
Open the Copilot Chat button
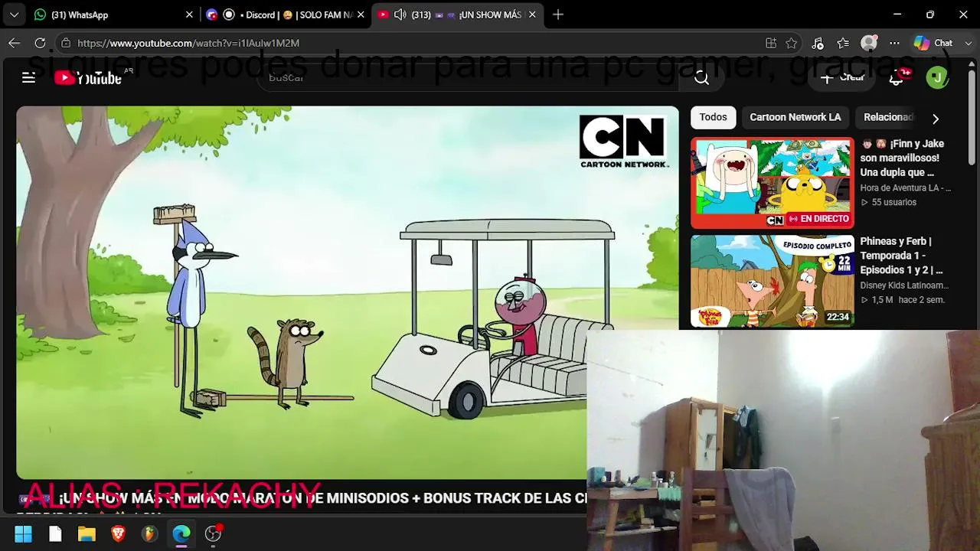tap(934, 43)
